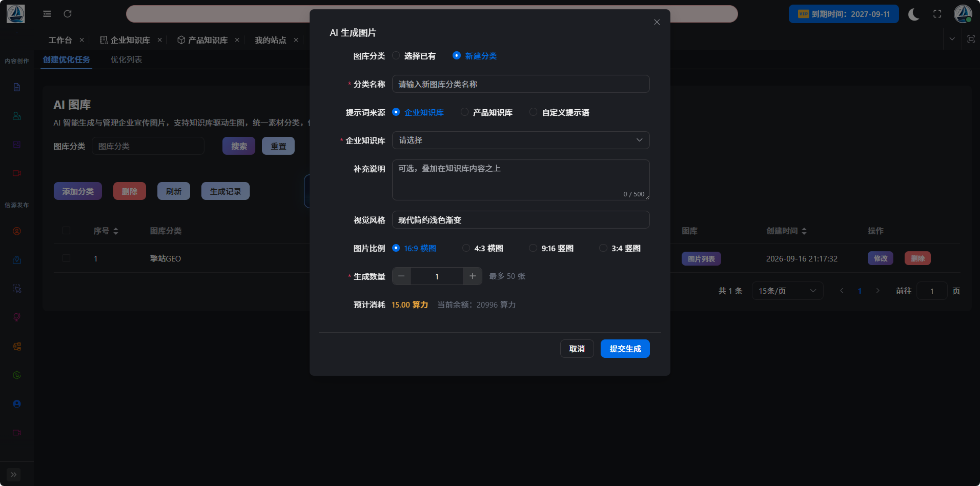This screenshot has height=486, width=980.
Task: Select 4:3 横图 image ratio
Action: [x=483, y=248]
